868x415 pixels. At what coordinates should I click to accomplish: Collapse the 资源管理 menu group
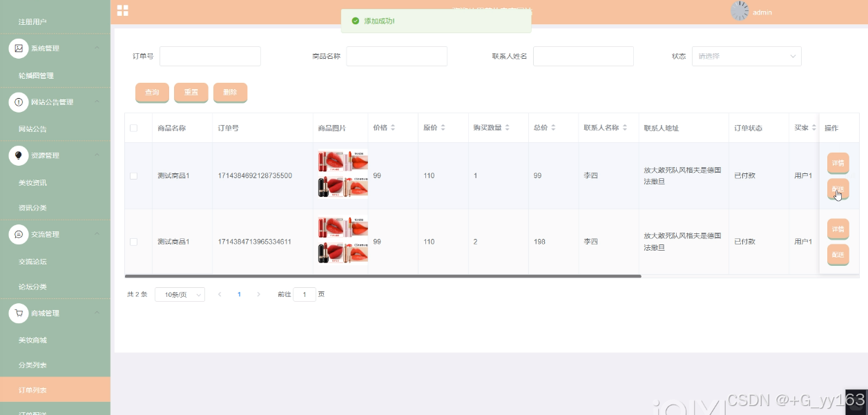pyautogui.click(x=97, y=155)
